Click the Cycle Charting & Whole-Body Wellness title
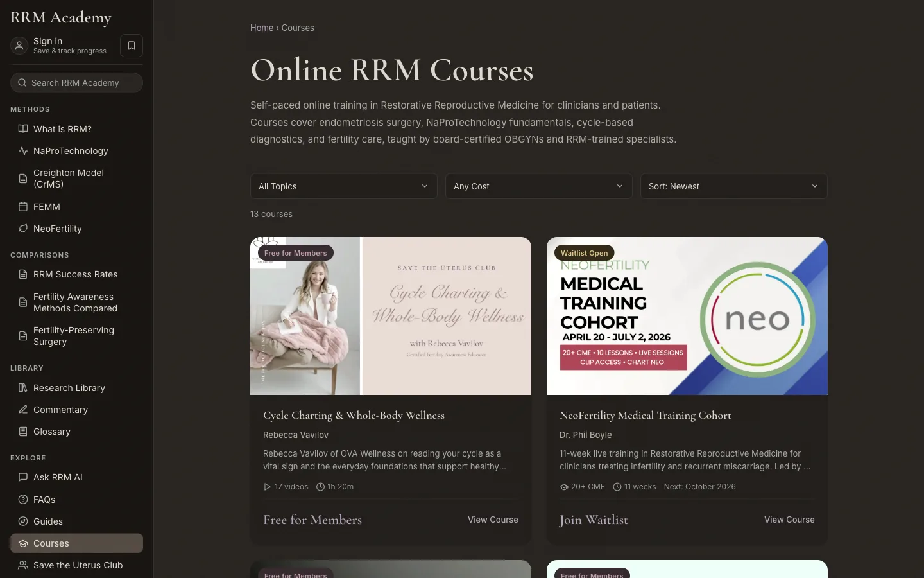 pos(354,416)
